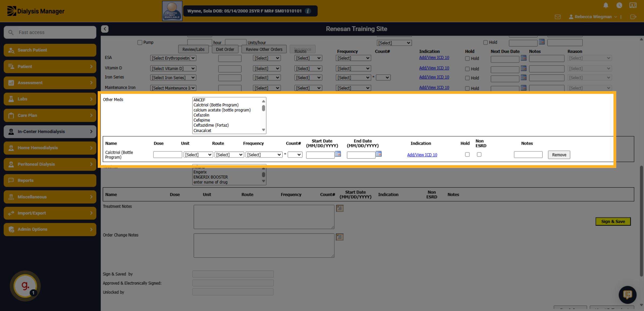Click the patient photo thumbnail

pyautogui.click(x=172, y=11)
